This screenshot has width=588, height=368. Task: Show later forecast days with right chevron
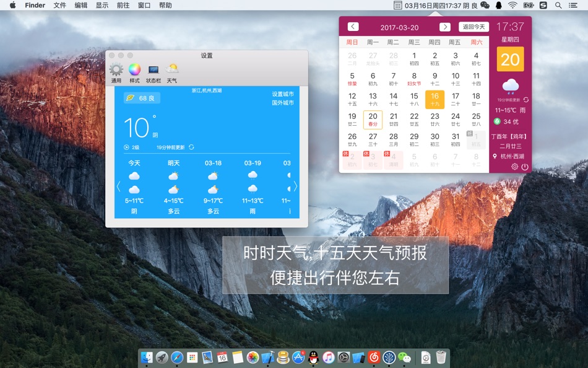[295, 186]
